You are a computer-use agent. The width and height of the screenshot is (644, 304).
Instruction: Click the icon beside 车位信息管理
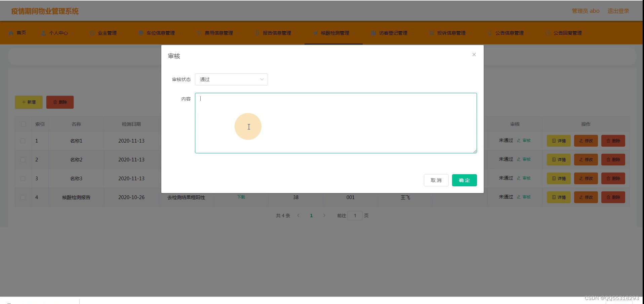[141, 33]
